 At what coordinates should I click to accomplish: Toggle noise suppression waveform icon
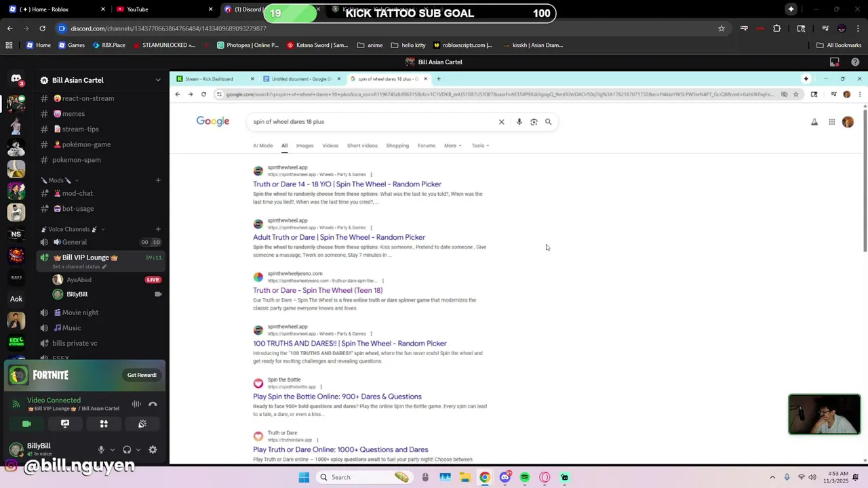coord(136,404)
